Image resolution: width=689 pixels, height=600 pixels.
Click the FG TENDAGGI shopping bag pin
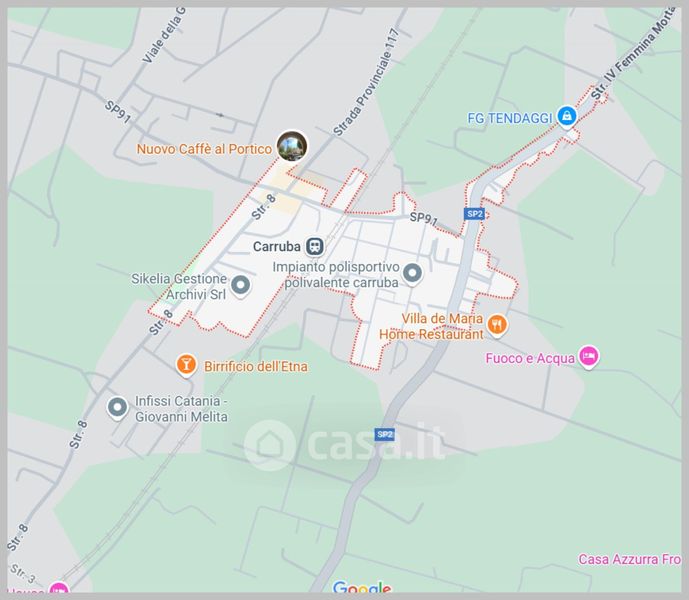point(567,117)
